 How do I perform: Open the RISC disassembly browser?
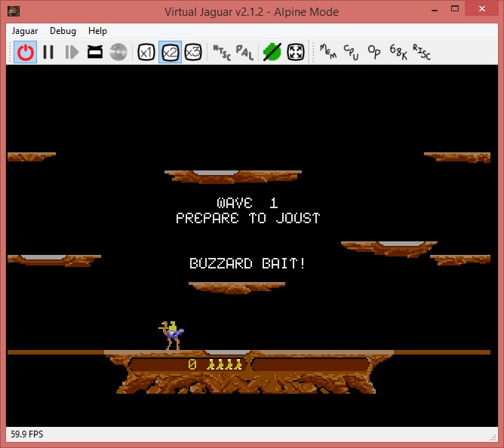(x=422, y=52)
